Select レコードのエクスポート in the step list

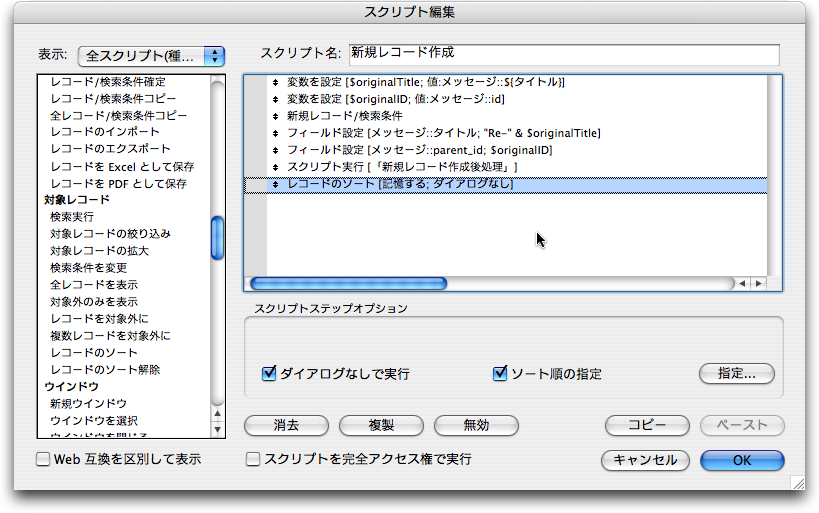pyautogui.click(x=105, y=149)
